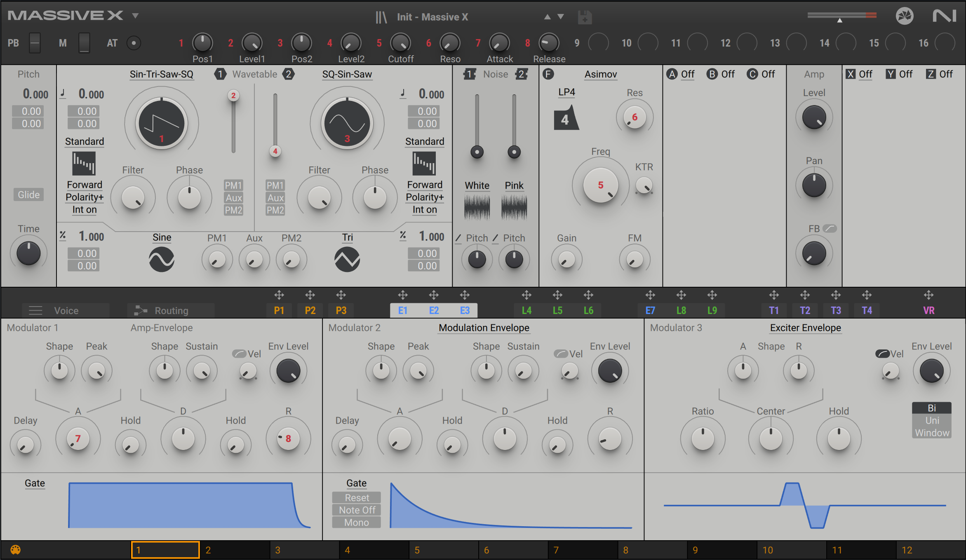Click the save preset floppy icon
The height and width of the screenshot is (560, 966).
pyautogui.click(x=585, y=17)
